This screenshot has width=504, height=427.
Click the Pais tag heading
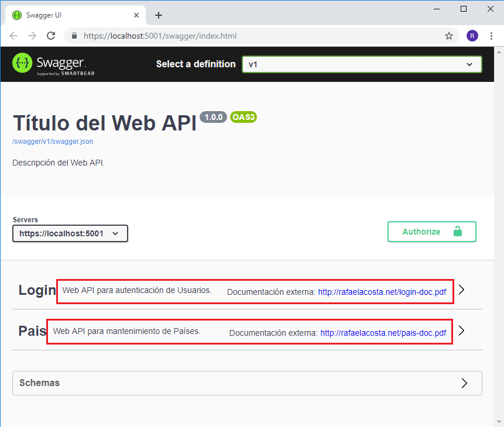pos(32,331)
